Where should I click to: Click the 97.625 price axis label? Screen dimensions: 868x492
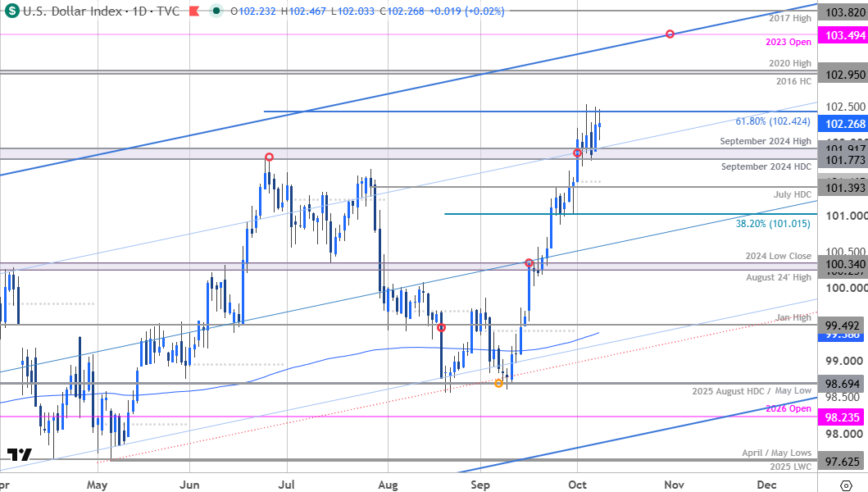[x=843, y=461]
